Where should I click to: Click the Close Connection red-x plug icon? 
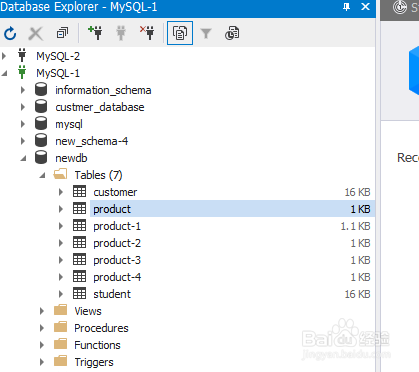(x=147, y=33)
